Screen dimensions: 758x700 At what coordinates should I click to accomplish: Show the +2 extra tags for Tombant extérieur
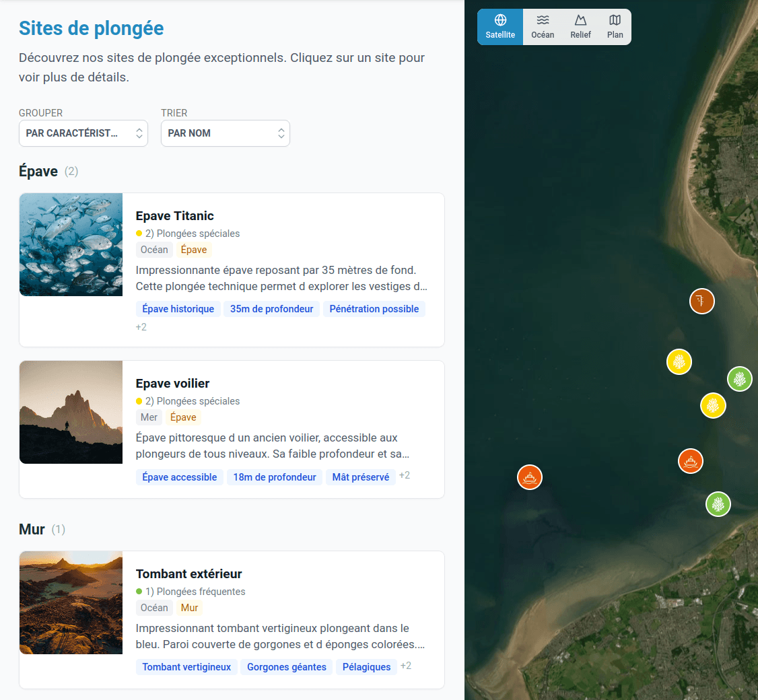(x=405, y=666)
